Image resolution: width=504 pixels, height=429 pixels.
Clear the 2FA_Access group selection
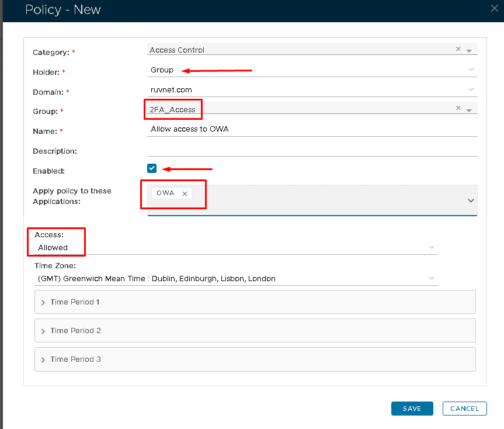coord(458,108)
